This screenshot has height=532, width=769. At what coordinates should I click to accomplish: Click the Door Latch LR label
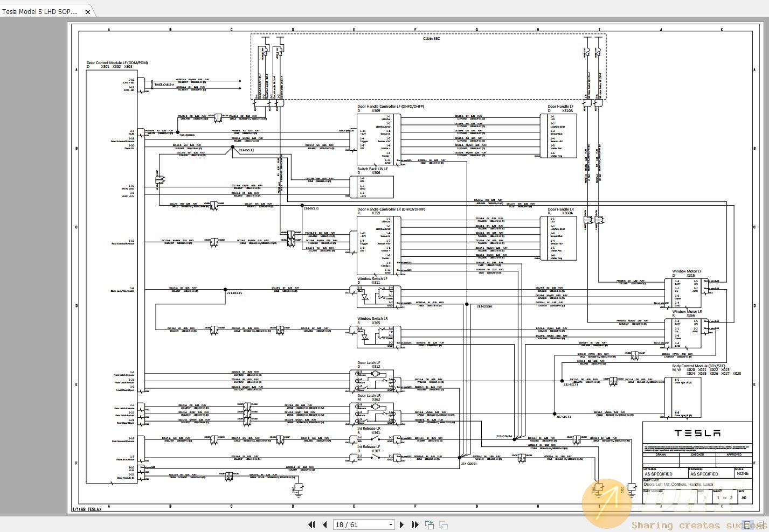pyautogui.click(x=369, y=396)
